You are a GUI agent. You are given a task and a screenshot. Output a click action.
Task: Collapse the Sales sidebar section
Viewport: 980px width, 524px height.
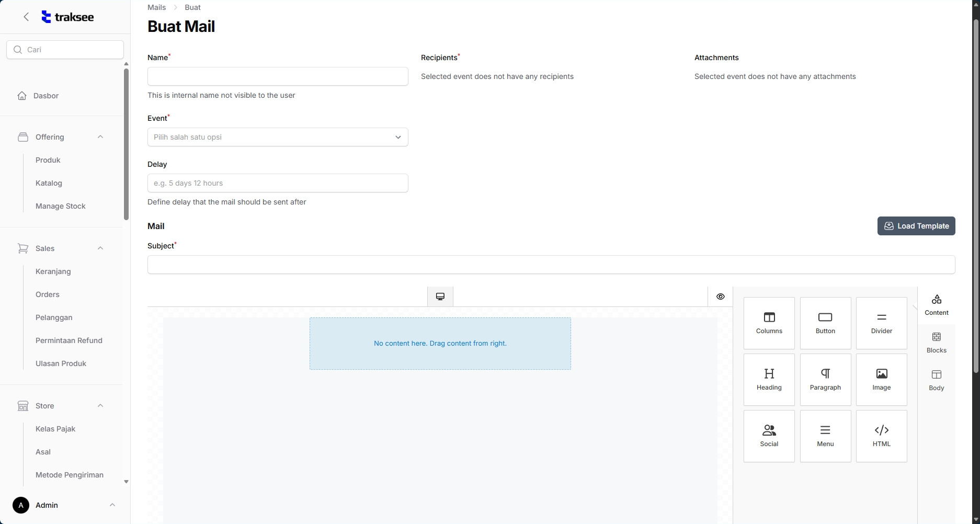point(100,248)
